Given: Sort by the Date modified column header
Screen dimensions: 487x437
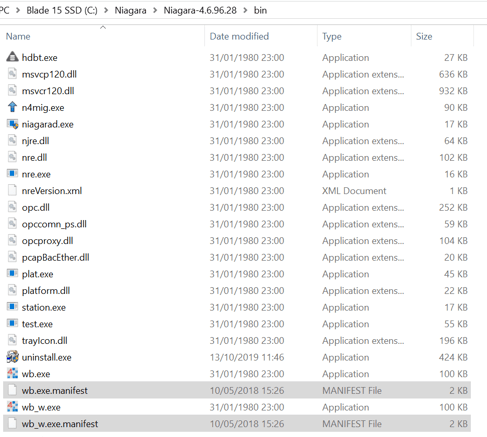Looking at the screenshot, I should 239,36.
